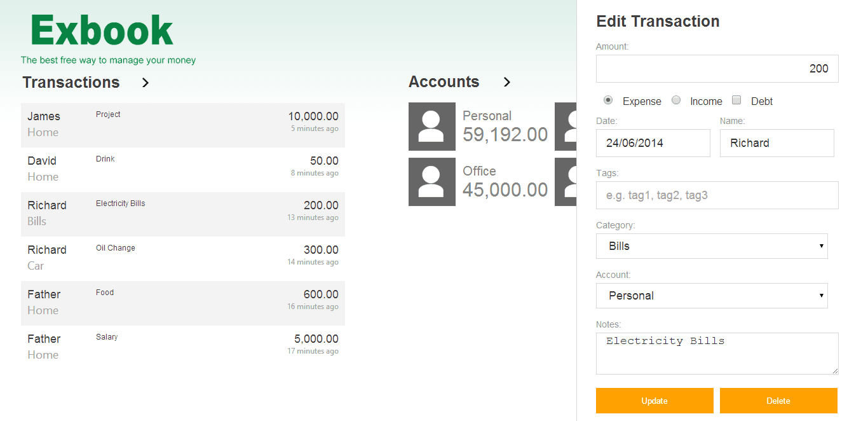868x421 pixels.
Task: Open Transactions list via arrow chevron
Action: [x=146, y=83]
